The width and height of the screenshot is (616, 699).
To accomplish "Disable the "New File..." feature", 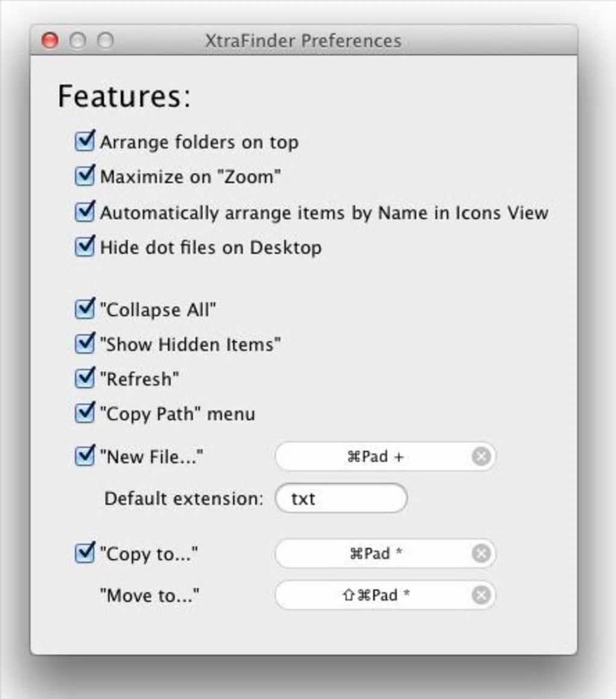I will 84,456.
